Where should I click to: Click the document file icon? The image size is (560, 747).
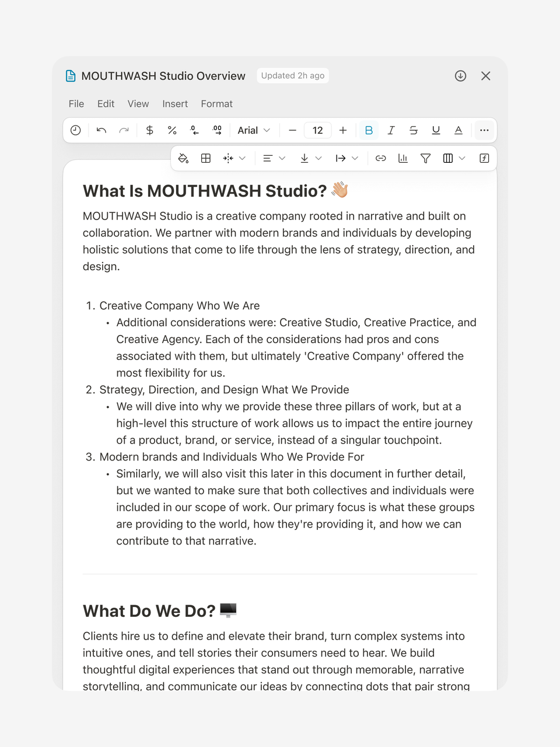pyautogui.click(x=71, y=76)
